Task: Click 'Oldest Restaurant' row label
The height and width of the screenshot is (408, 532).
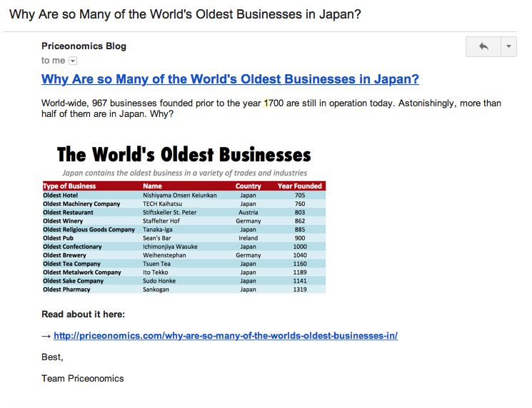Action: point(68,212)
